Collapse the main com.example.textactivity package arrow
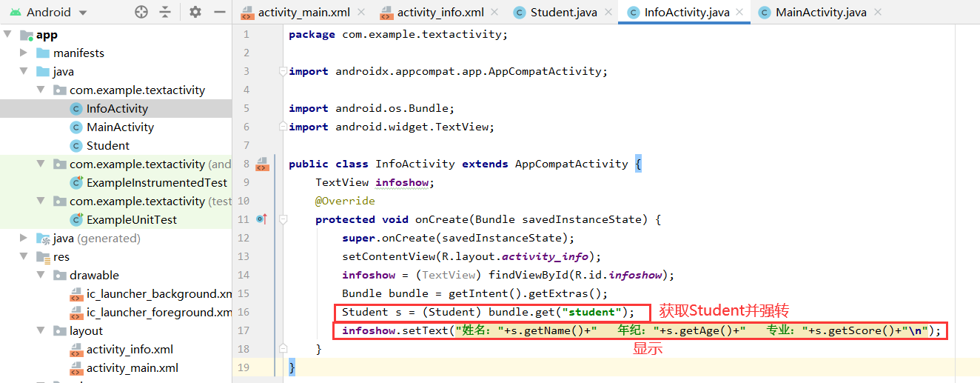 tap(41, 90)
